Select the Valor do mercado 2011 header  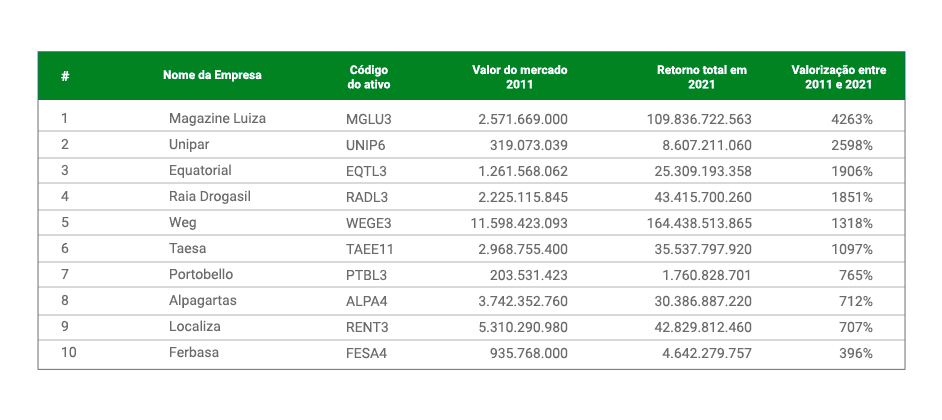tap(520, 78)
